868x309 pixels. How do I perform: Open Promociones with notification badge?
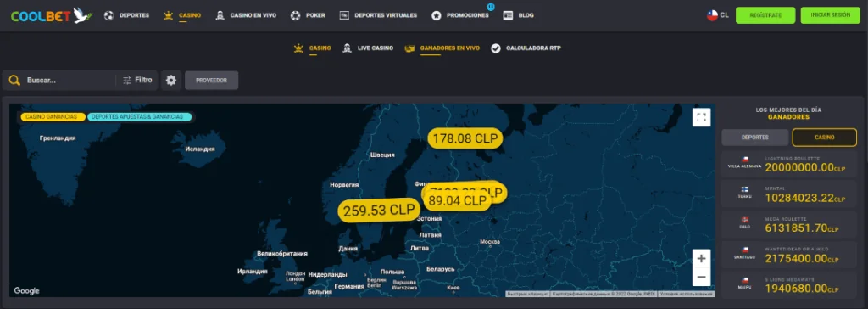pyautogui.click(x=461, y=15)
